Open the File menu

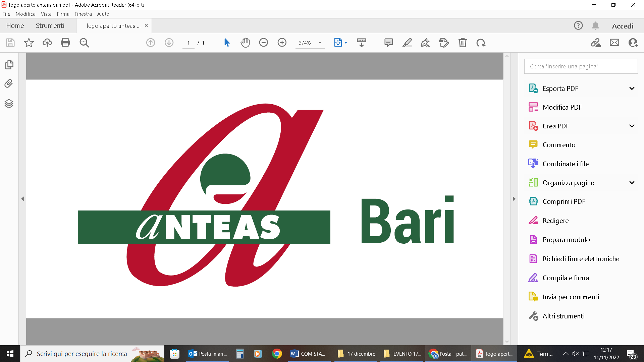coord(6,14)
